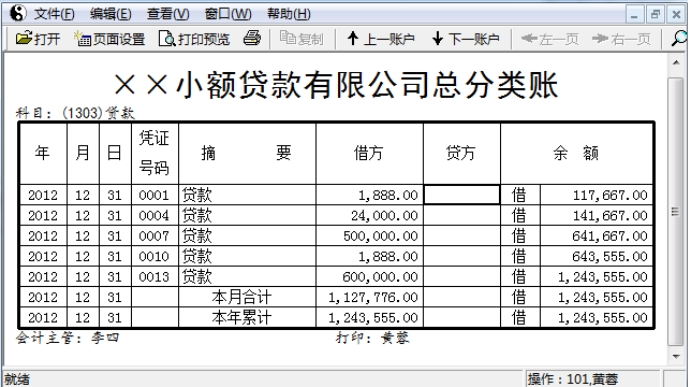Image resolution: width=692 pixels, height=387 pixels.
Task: Click voucher number 0013
Action: click(x=154, y=277)
